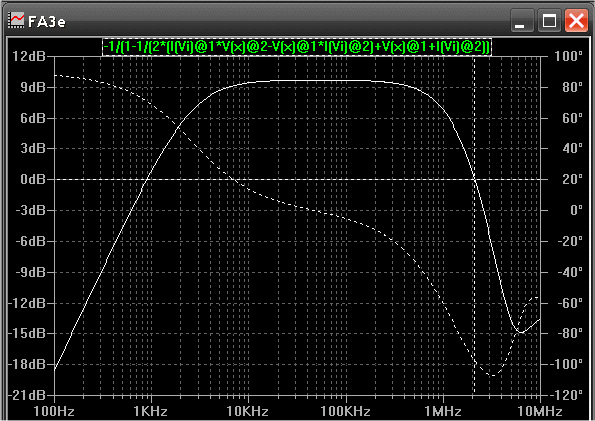This screenshot has height=421, width=595.
Task: Click the 100° label on phase axis
Action: [x=568, y=57]
